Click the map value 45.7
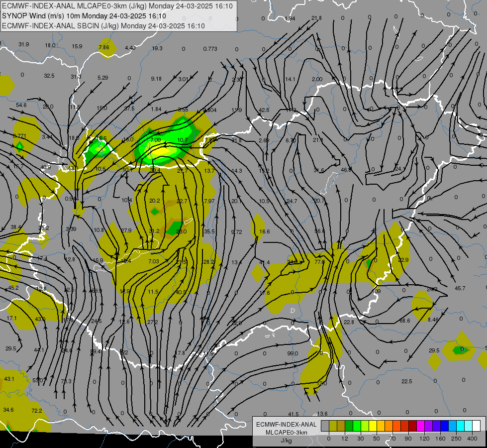Viewport: 487px width, 448px height. click(x=460, y=288)
